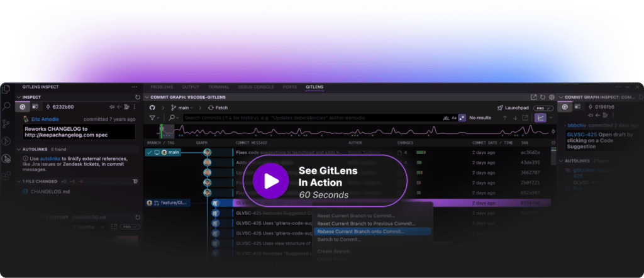Click the Search icon in the activity bar

[6, 106]
